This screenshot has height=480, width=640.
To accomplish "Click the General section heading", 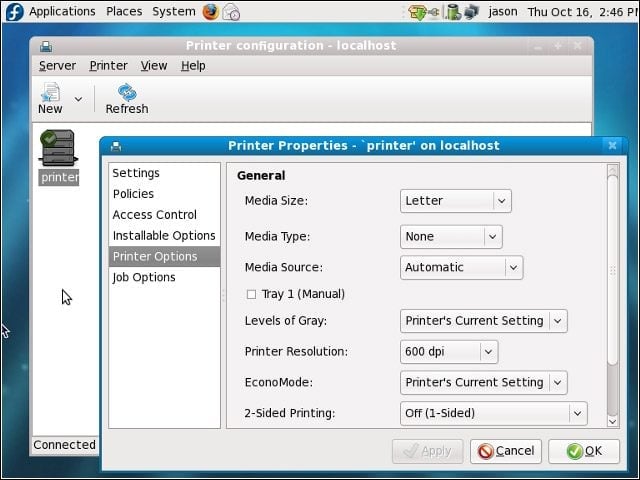I will tap(261, 176).
